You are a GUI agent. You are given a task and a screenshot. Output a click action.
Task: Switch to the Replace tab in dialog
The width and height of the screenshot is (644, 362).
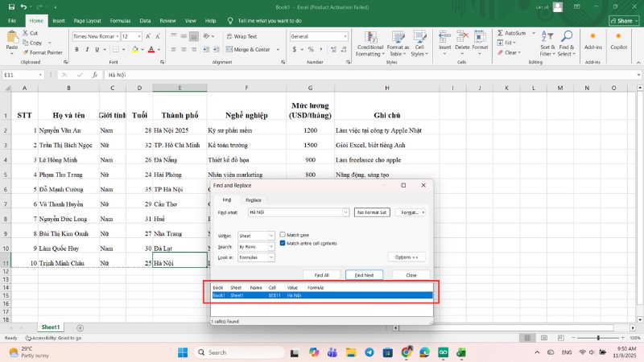(253, 200)
